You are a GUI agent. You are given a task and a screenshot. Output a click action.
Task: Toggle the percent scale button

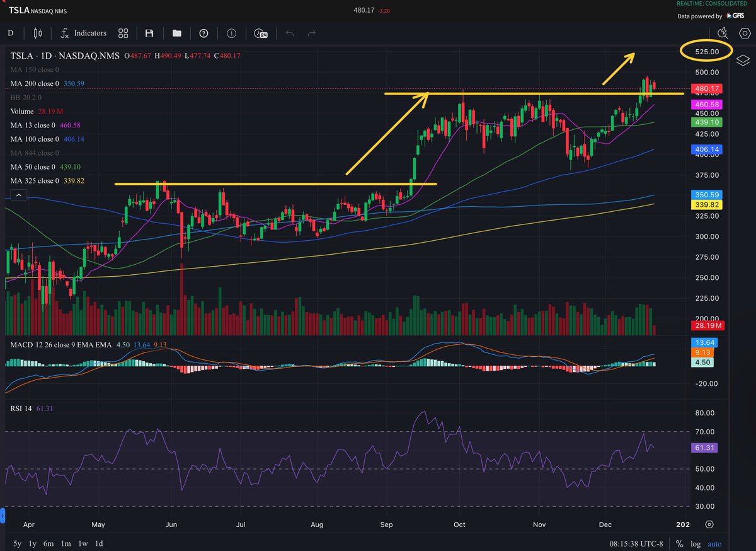coord(680,543)
